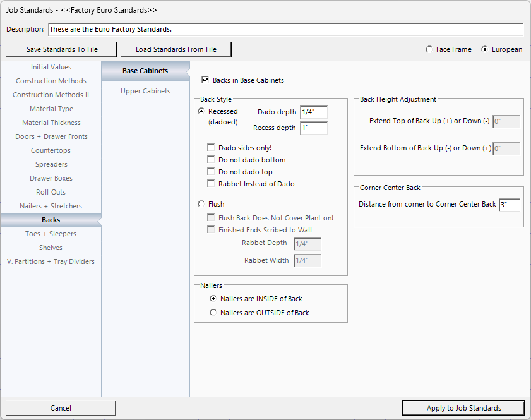Click the Dado depth input field
The image size is (531, 420).
coord(314,112)
